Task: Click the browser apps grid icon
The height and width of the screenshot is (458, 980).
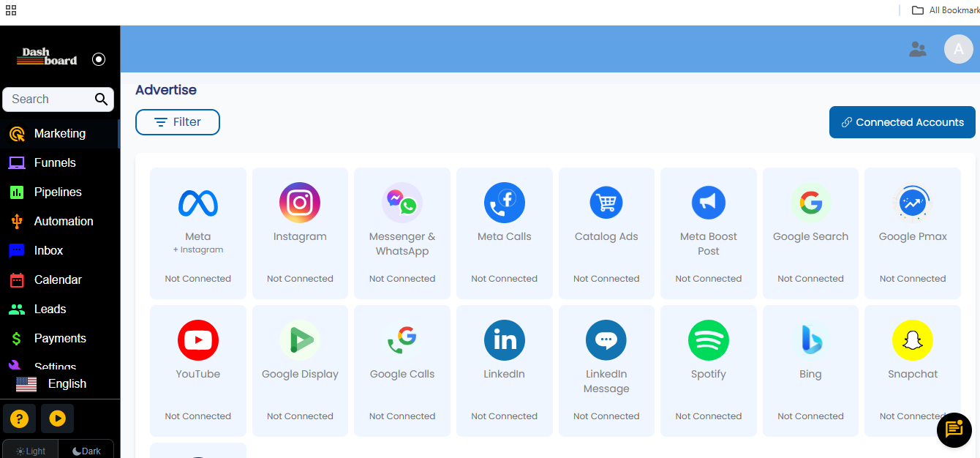Action: (x=11, y=10)
